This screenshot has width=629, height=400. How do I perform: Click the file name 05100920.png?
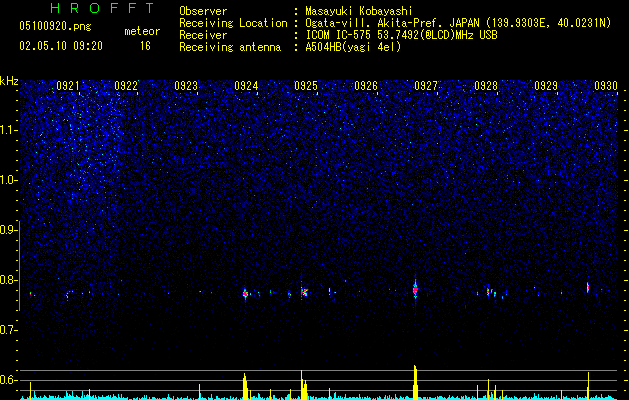pyautogui.click(x=55, y=26)
